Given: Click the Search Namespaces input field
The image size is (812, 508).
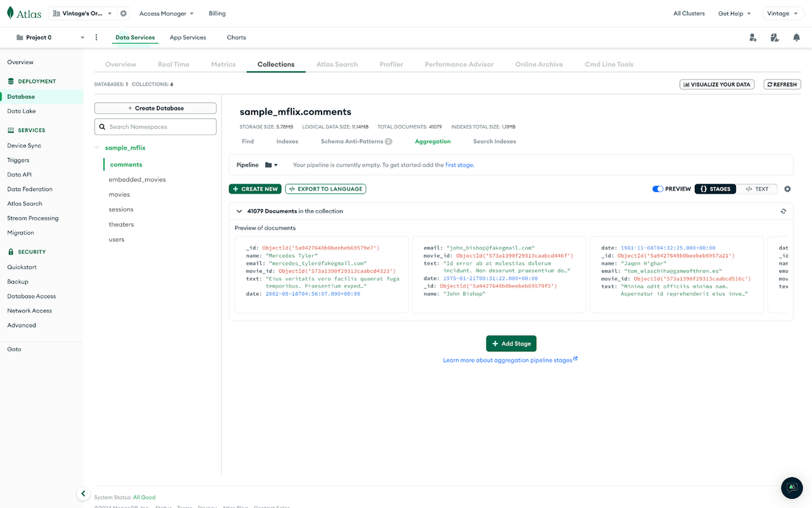Looking at the screenshot, I should point(155,126).
